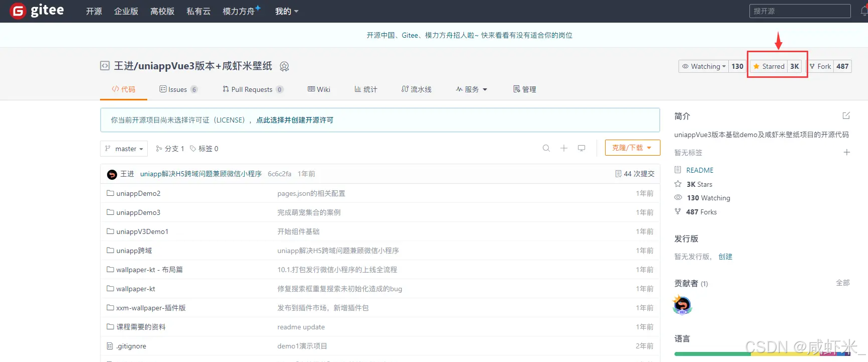868x362 pixels.
Task: Click the Fork button
Action: tap(820, 66)
